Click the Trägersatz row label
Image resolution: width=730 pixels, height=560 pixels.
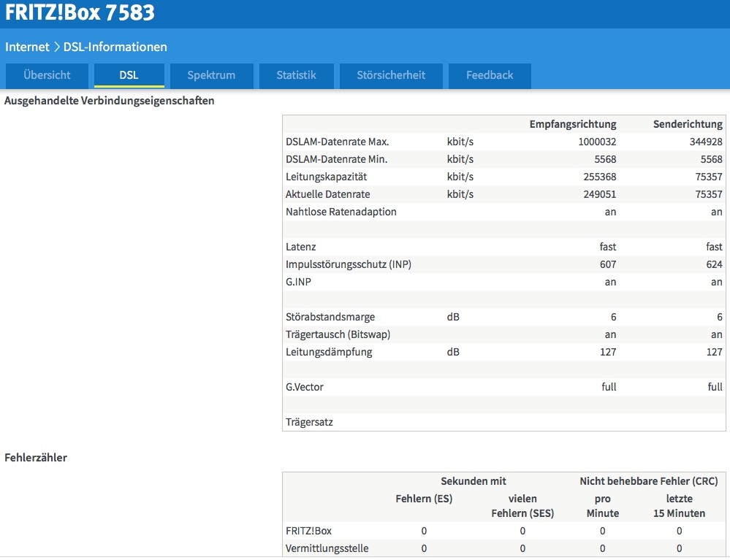pos(309,422)
